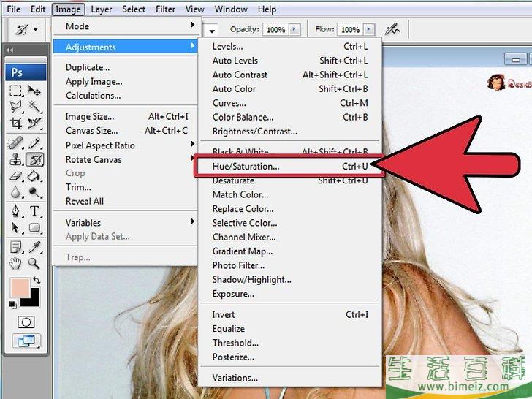Choose Curves adjustment
The width and height of the screenshot is (532, 399).
point(289,103)
